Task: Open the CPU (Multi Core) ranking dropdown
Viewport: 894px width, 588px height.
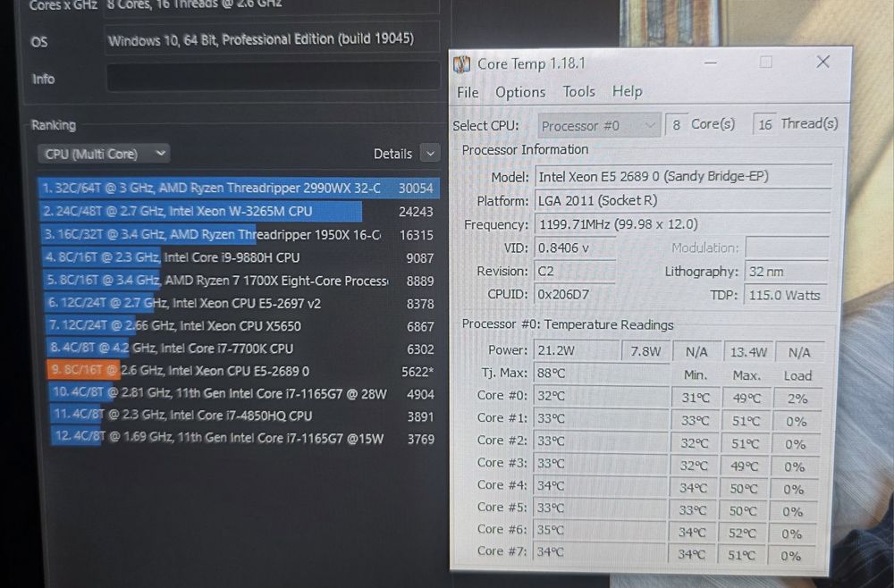Action: click(105, 154)
